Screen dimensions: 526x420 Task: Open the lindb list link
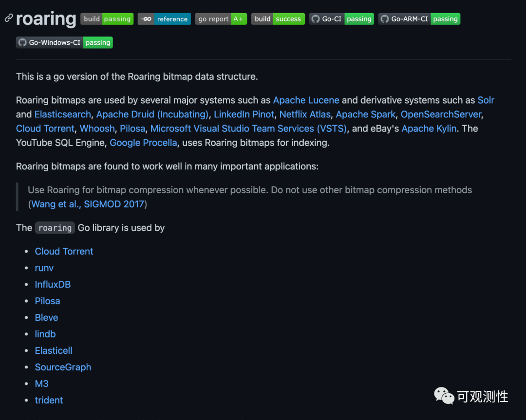coord(45,334)
